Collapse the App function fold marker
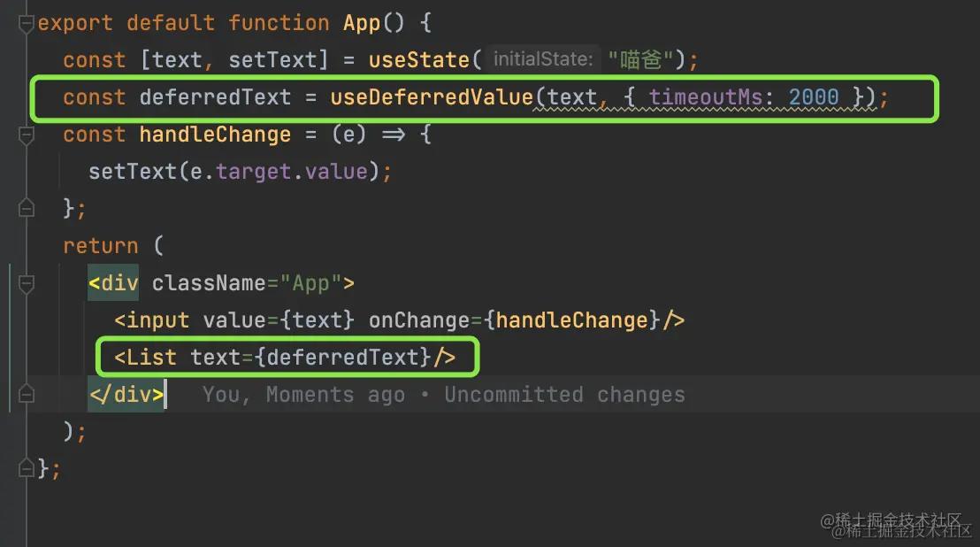Image resolution: width=980 pixels, height=547 pixels. [27, 23]
